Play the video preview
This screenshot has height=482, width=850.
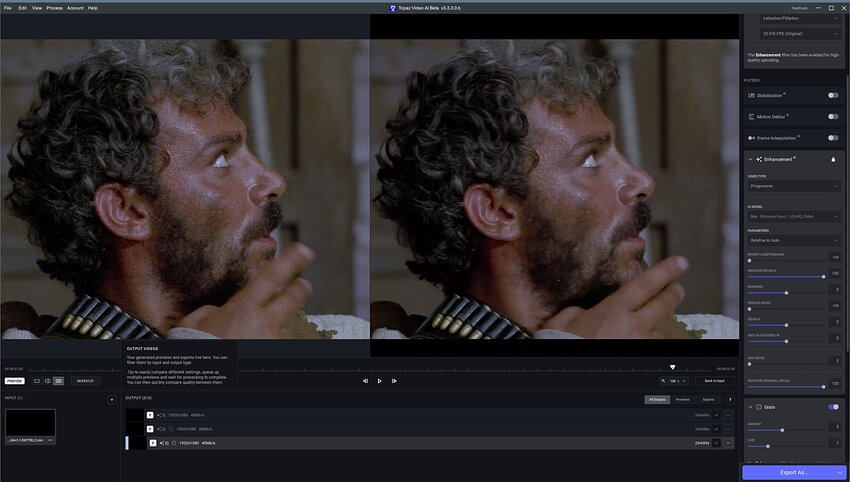pos(379,381)
